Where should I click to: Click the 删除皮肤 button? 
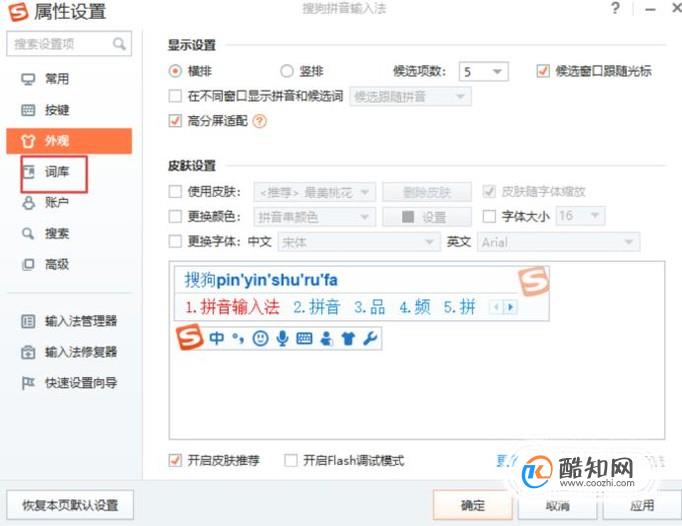[x=427, y=192]
